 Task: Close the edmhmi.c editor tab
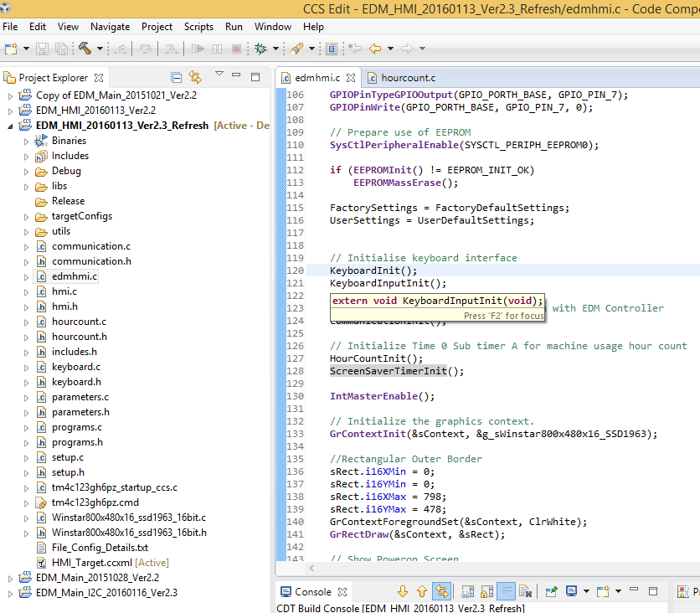coord(351,78)
